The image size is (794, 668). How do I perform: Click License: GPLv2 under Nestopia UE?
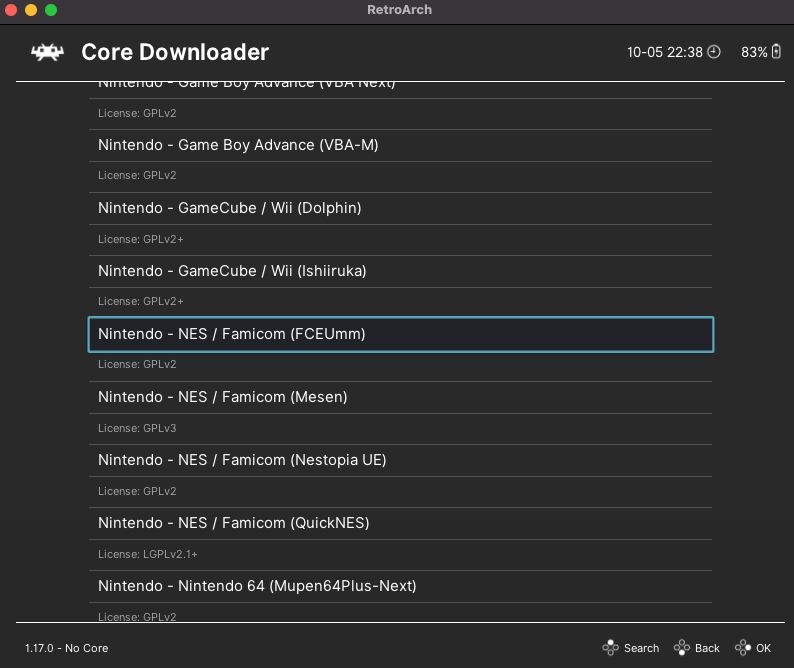click(x=137, y=491)
